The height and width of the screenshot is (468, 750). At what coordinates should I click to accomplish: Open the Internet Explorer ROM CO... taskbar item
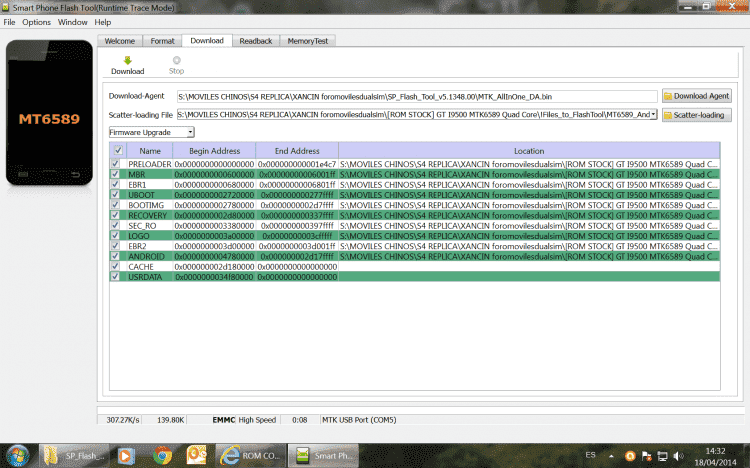click(251, 456)
